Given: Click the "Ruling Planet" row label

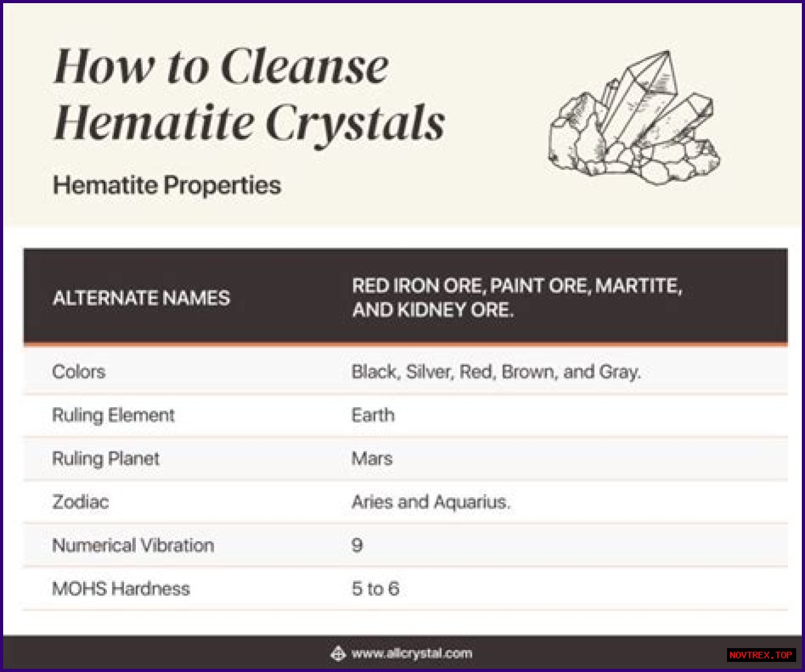Looking at the screenshot, I should (x=106, y=458).
